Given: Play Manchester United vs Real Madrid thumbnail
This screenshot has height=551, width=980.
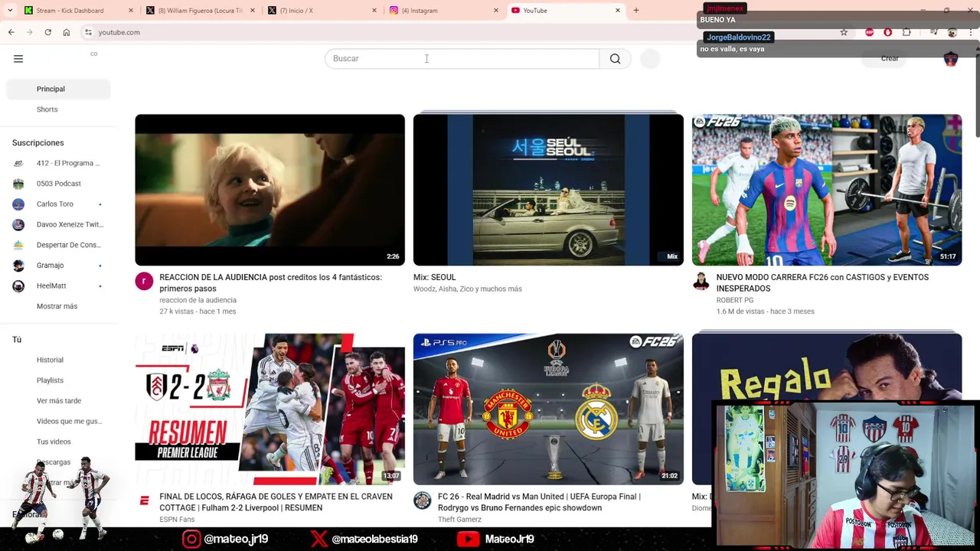Looking at the screenshot, I should (548, 409).
